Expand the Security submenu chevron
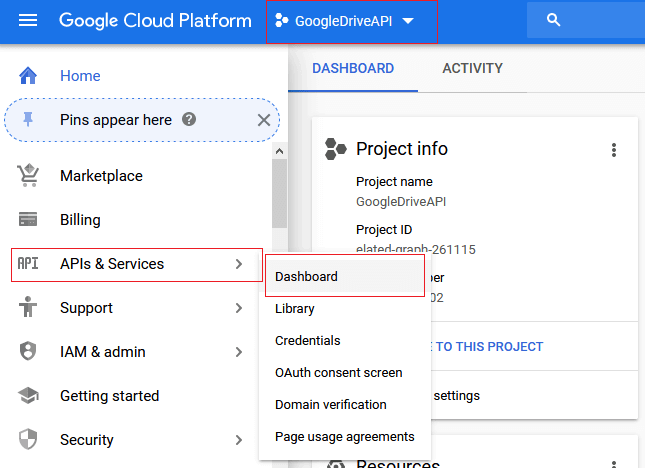This screenshot has width=645, height=468. [x=238, y=440]
